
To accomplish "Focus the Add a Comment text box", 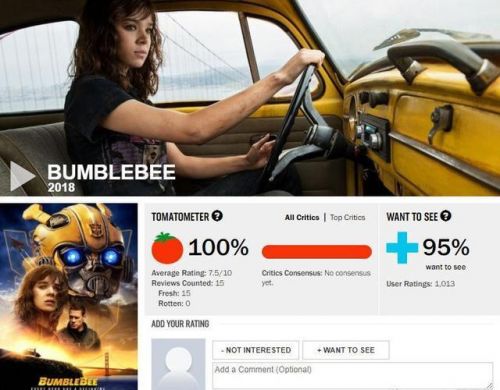I will click(352, 376).
